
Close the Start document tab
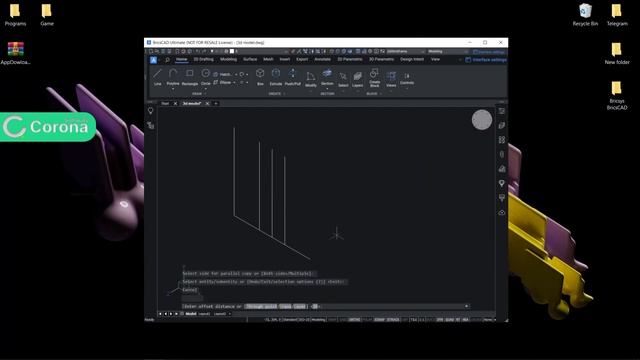(176, 104)
